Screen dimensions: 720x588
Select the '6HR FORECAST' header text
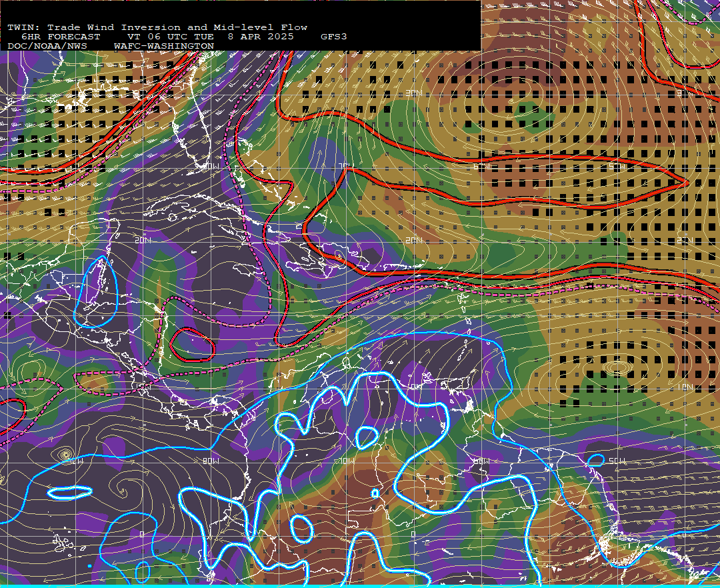click(61, 37)
